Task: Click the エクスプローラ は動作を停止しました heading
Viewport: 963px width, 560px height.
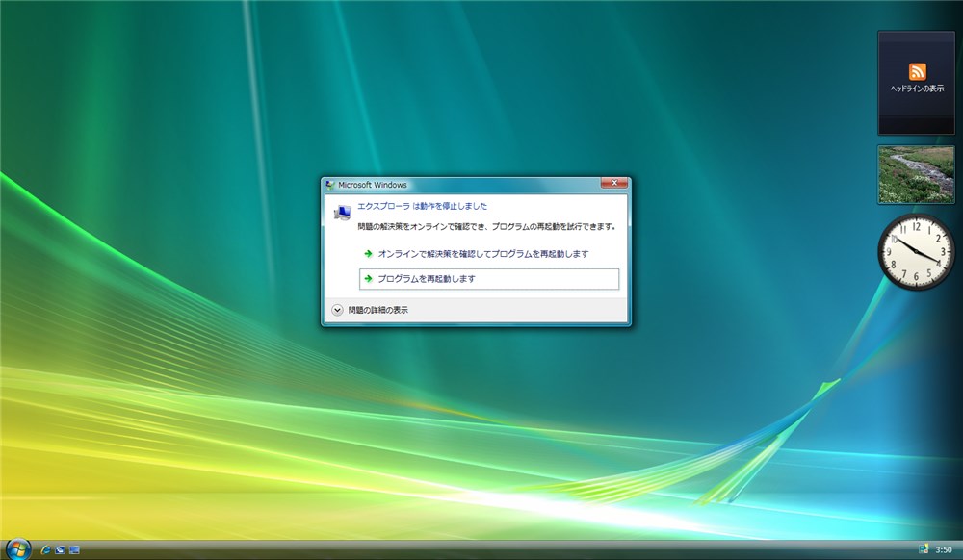Action: 422,206
